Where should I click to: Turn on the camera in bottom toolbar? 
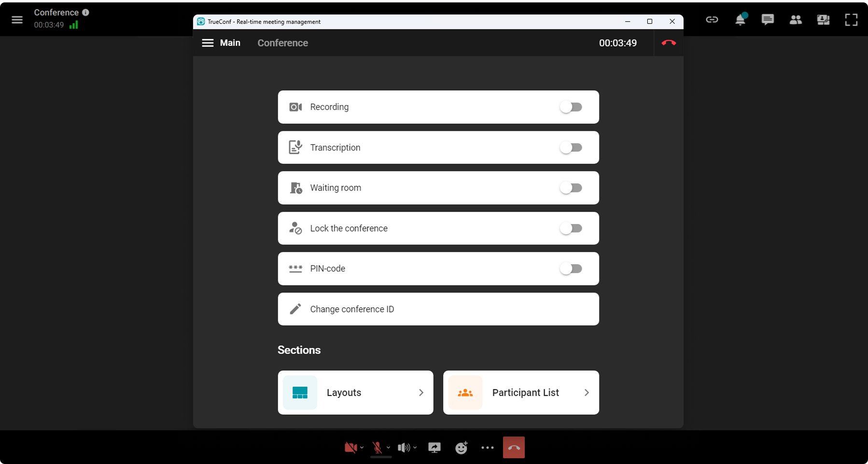pyautogui.click(x=350, y=448)
